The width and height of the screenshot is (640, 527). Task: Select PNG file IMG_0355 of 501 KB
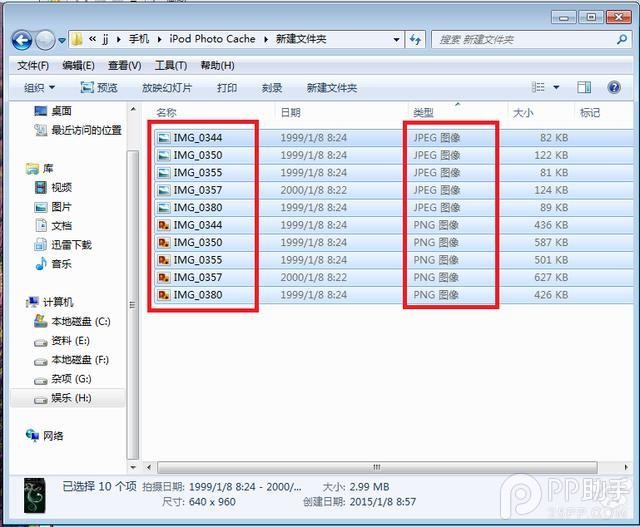coord(394,260)
